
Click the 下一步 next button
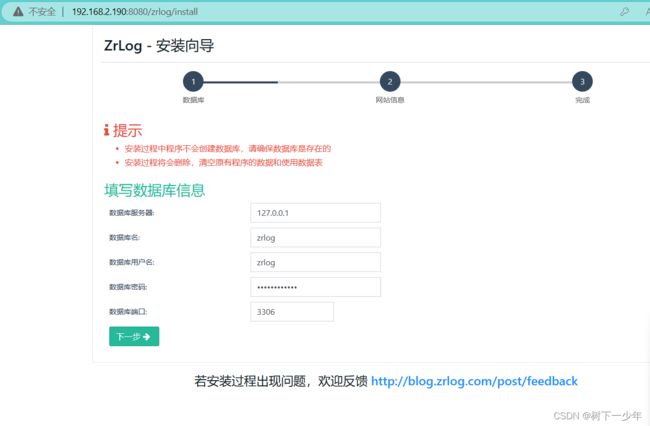(x=134, y=336)
